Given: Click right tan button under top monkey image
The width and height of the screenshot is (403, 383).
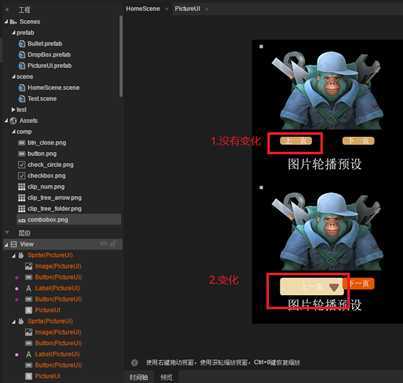Looking at the screenshot, I should tap(358, 141).
